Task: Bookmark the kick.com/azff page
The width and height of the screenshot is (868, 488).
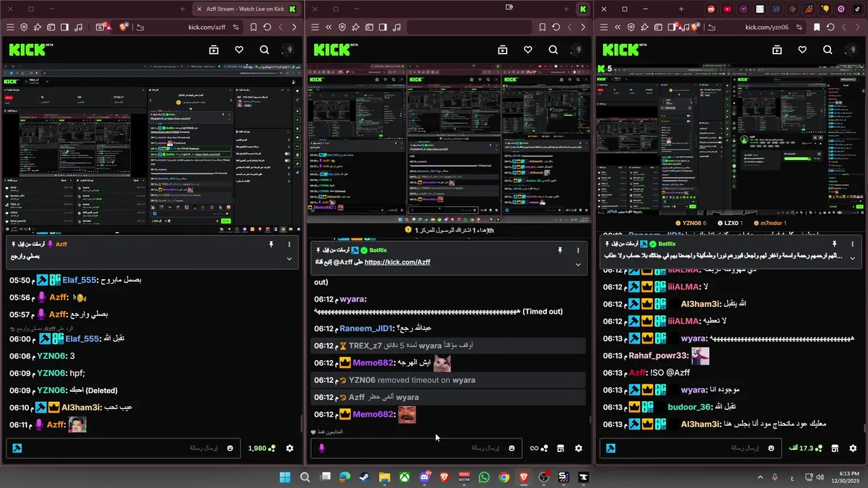Action: pos(253,27)
